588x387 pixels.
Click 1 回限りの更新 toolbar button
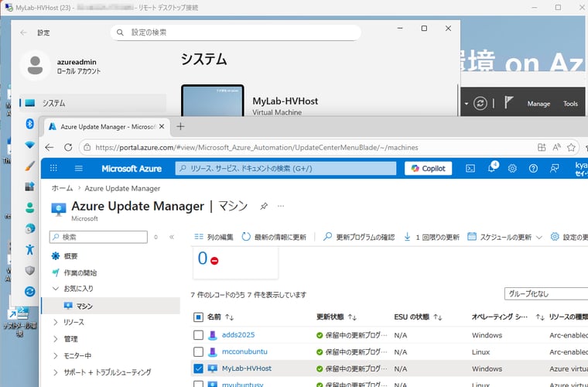(432, 237)
